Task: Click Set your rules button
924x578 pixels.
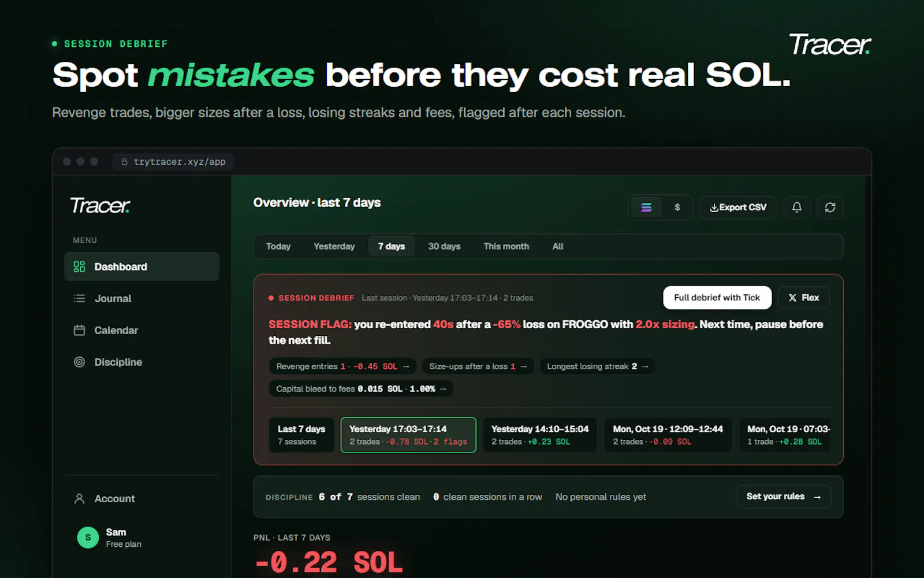Action: (x=783, y=497)
